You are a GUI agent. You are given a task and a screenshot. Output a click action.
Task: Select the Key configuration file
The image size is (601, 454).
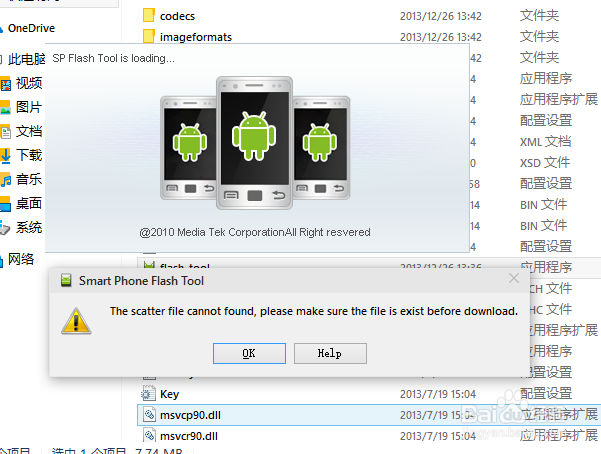click(169, 394)
